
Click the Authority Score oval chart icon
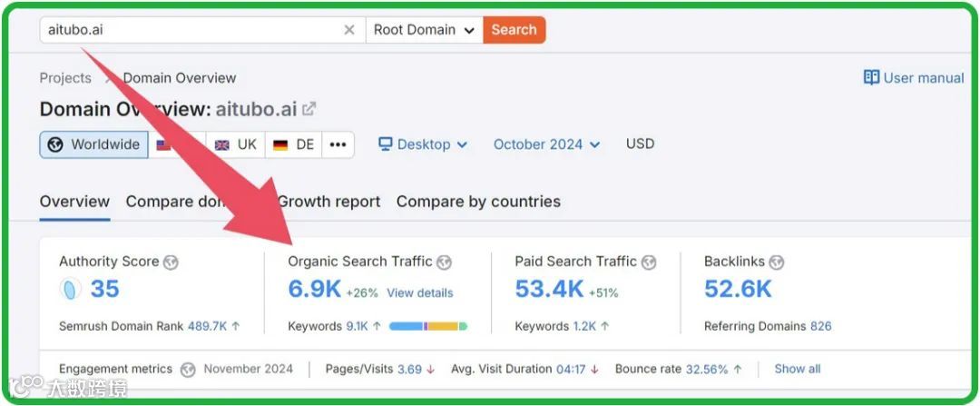click(x=71, y=289)
